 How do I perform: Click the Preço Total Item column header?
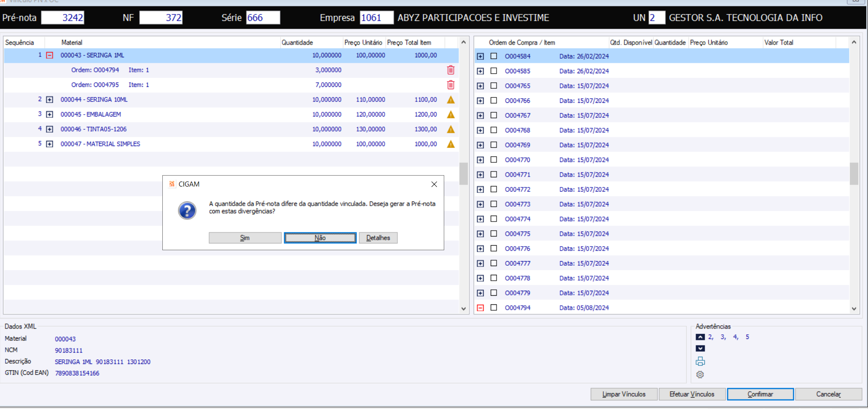coord(409,42)
